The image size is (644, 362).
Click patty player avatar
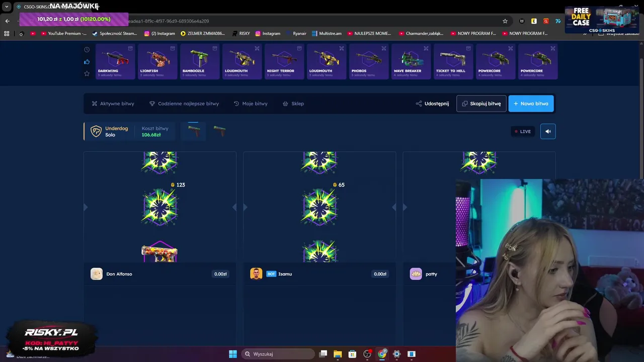click(x=416, y=274)
